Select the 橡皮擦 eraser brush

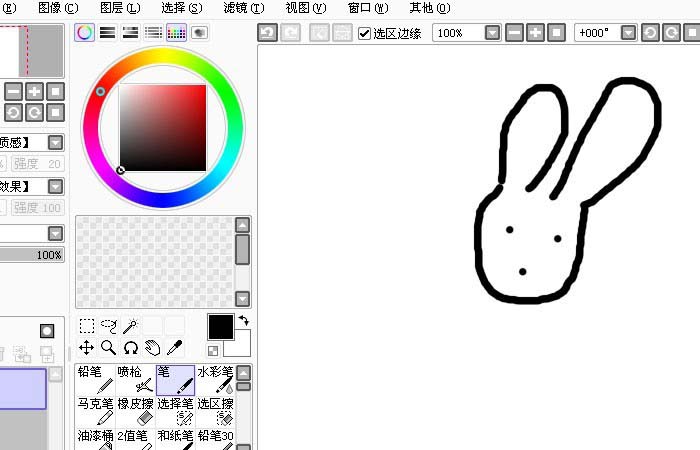pyautogui.click(x=135, y=410)
